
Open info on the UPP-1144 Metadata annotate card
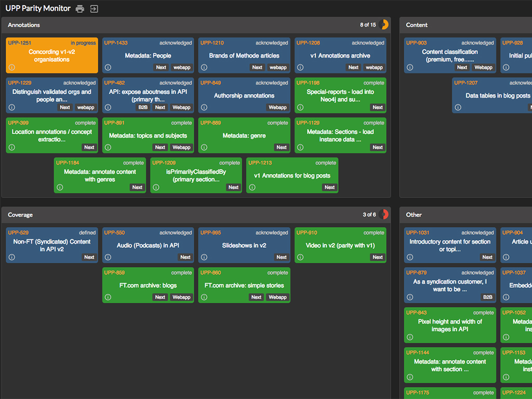point(409,377)
